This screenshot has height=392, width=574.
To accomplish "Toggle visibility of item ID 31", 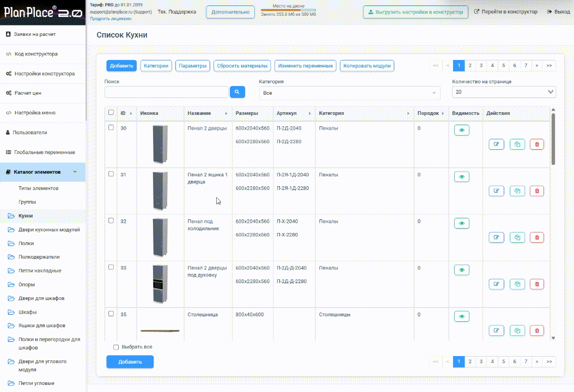I will [x=462, y=177].
